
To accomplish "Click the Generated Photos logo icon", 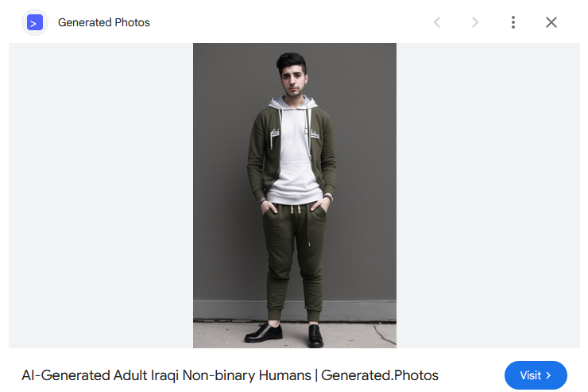I will (35, 22).
